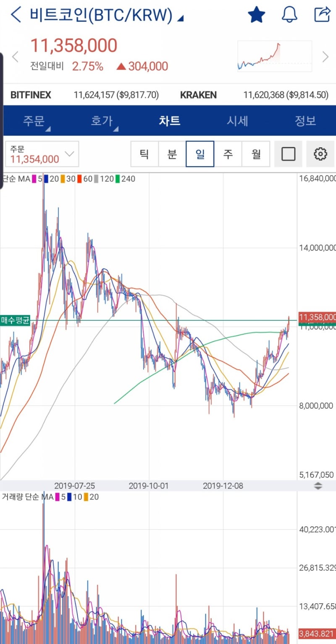Switch to the 주문 tab
This screenshot has width=336, height=644.
click(34, 121)
